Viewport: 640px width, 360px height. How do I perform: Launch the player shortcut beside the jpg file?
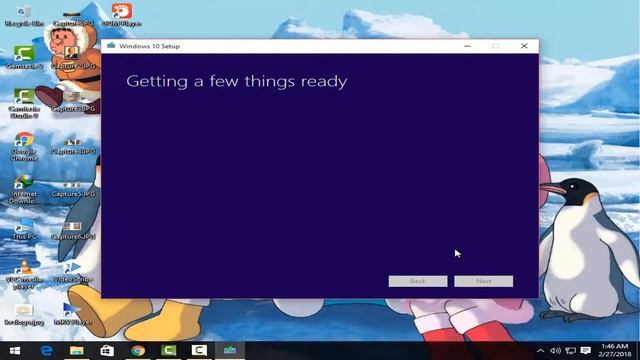tap(73, 314)
